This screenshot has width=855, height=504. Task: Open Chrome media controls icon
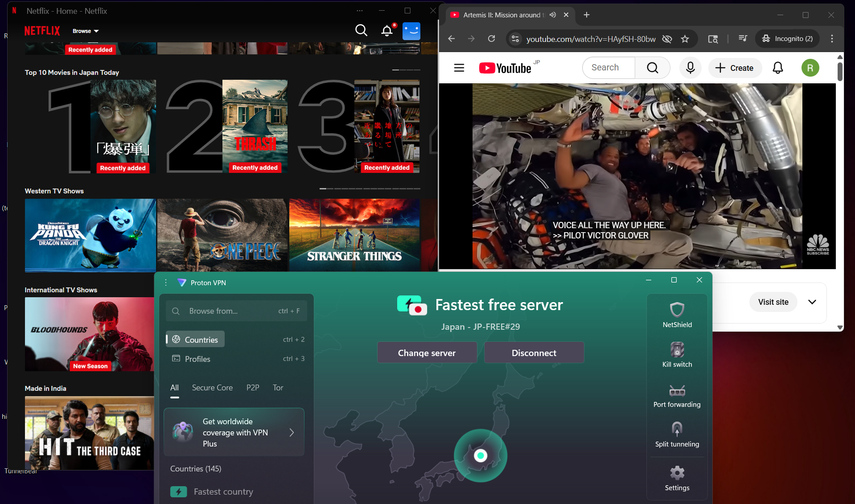[x=743, y=39]
